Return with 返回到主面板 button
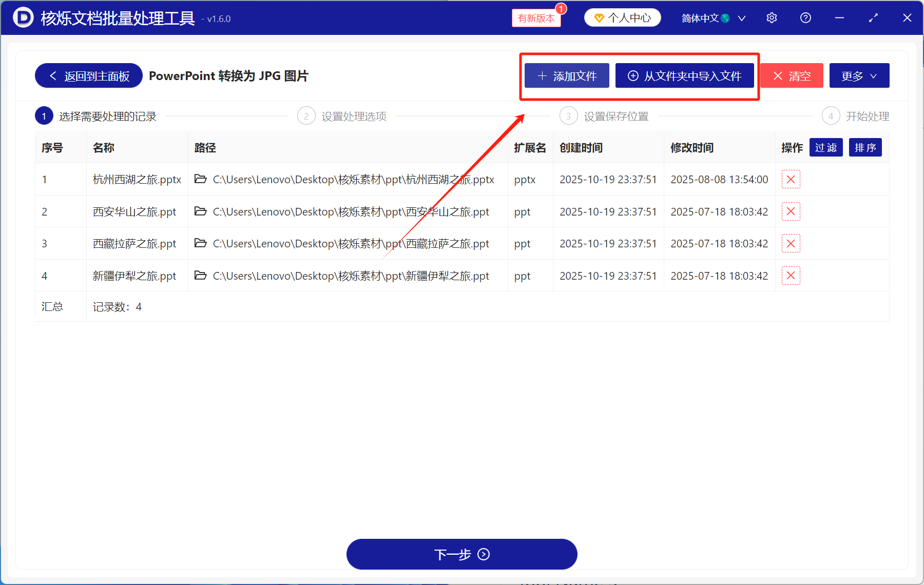This screenshot has width=924, height=585. pos(89,76)
